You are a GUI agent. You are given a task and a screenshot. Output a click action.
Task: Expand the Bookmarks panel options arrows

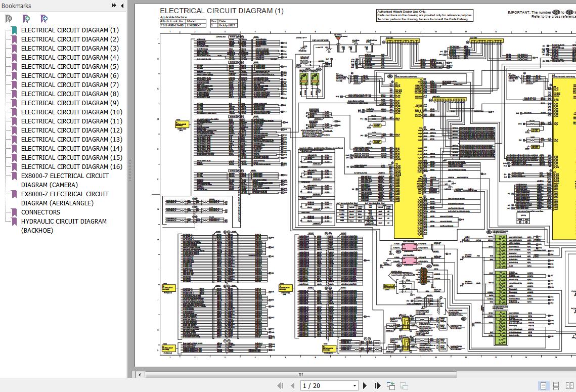[x=115, y=6]
